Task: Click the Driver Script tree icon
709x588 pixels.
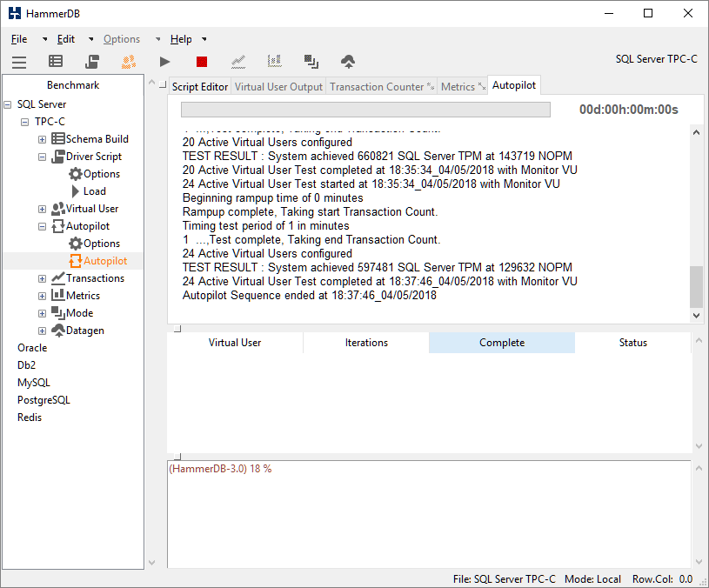Action: (x=58, y=157)
